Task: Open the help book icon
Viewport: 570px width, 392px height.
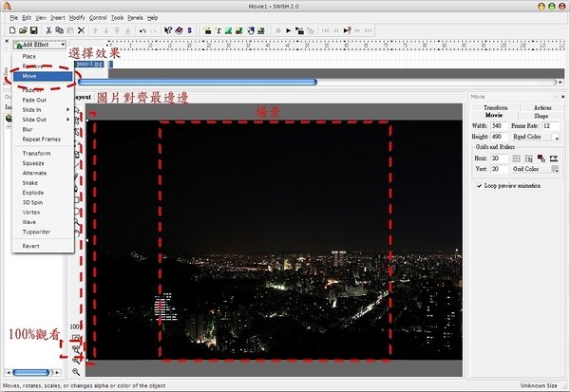Action: 179,30
